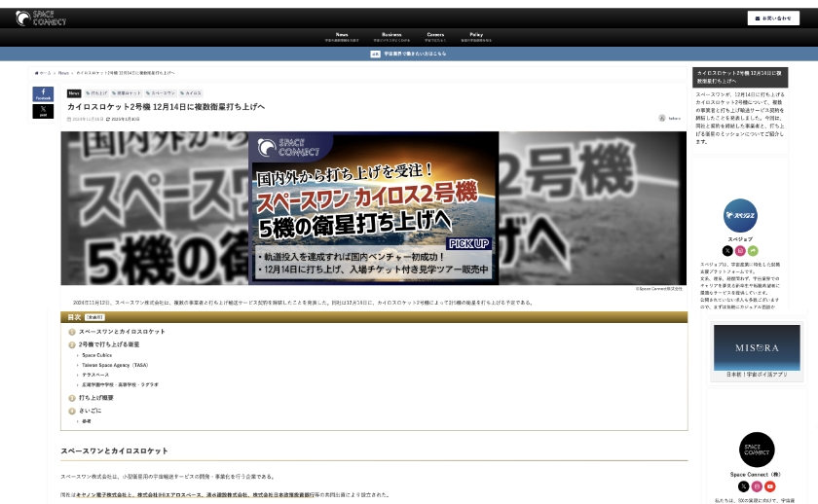The image size is (818, 504).
Task: Click the blue 宇宙業界 announcement banner link
Action: (408, 54)
